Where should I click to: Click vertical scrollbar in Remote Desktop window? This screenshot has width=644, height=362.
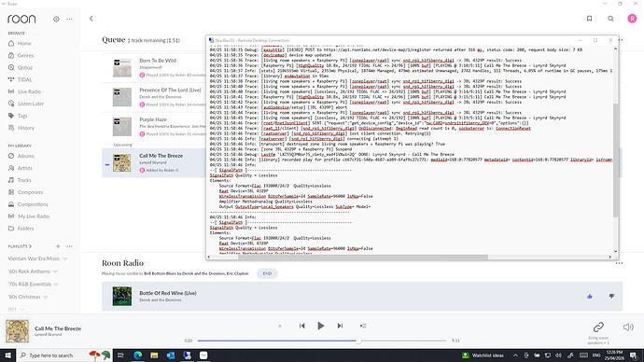[x=615, y=160]
